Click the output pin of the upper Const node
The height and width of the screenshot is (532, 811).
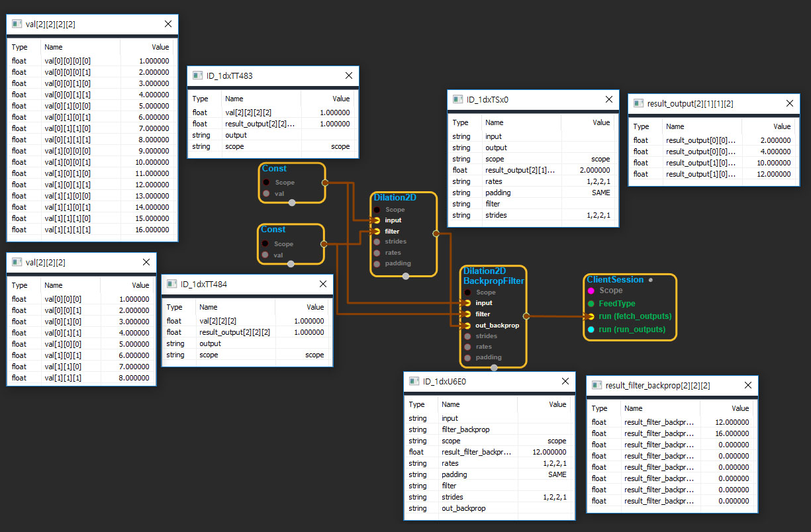(324, 182)
